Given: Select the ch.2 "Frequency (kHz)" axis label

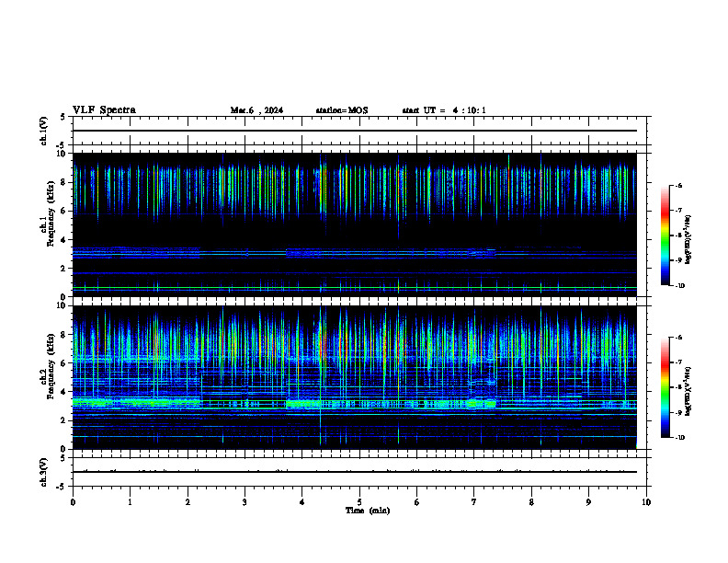Looking at the screenshot, I should tap(51, 366).
